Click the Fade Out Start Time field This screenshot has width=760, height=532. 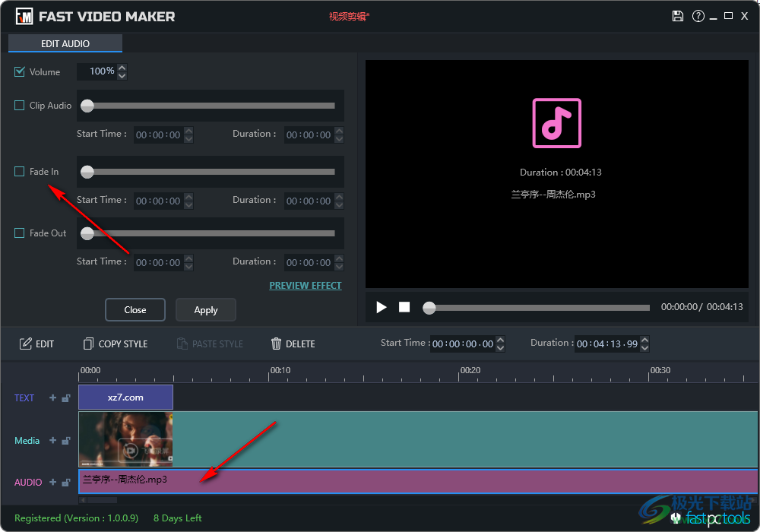coord(159,262)
